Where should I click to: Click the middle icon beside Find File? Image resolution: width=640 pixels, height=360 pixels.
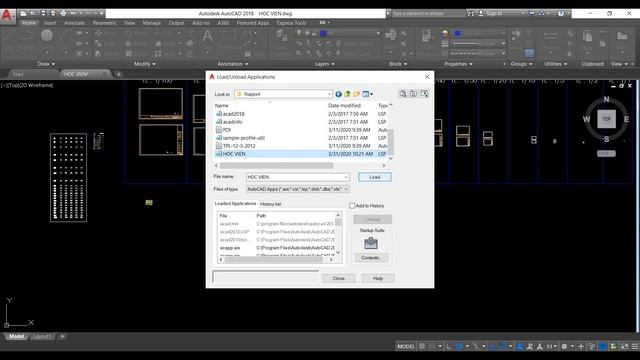pyautogui.click(x=413, y=94)
